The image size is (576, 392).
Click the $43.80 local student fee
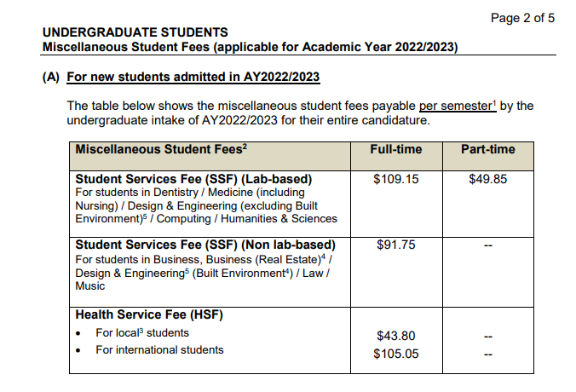pyautogui.click(x=396, y=336)
